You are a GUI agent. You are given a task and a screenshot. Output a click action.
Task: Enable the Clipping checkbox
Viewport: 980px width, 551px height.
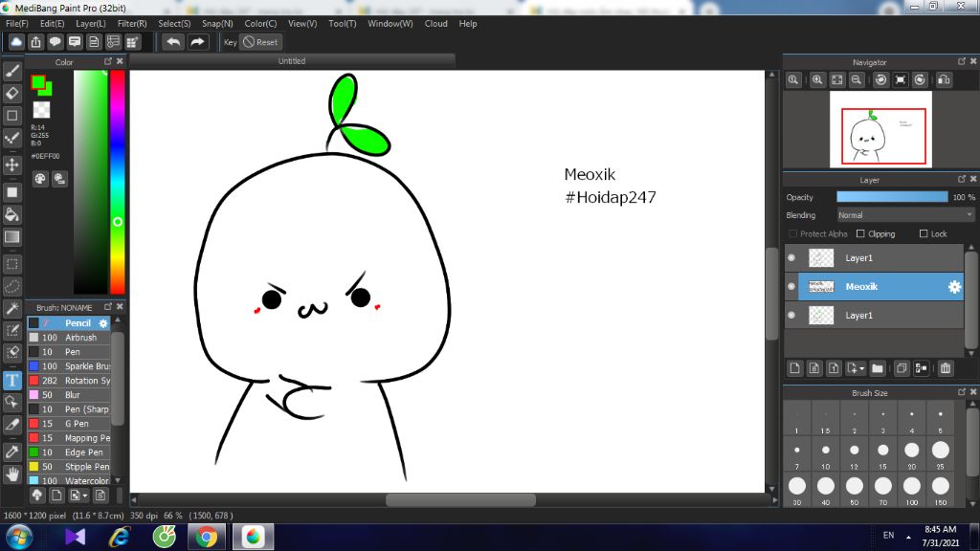pos(860,233)
